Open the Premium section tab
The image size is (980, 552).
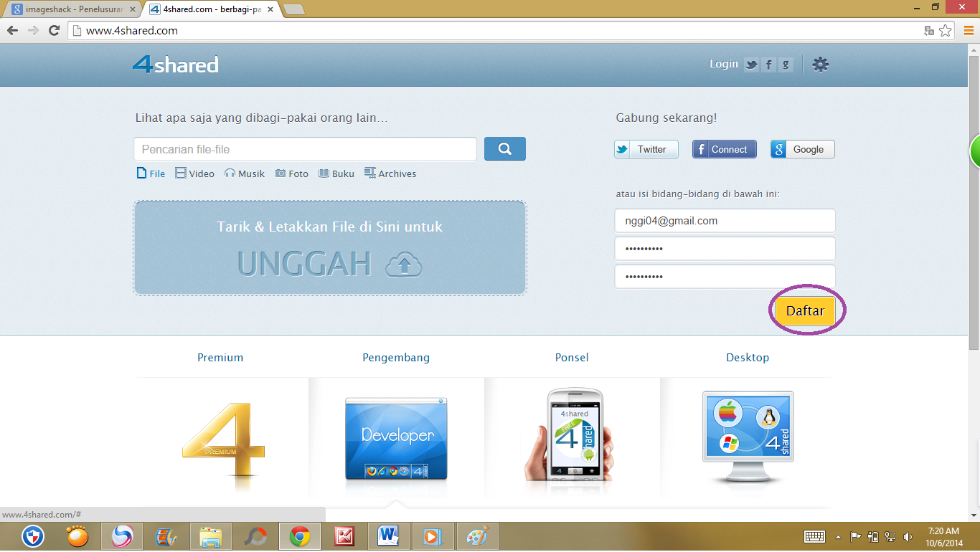click(220, 357)
